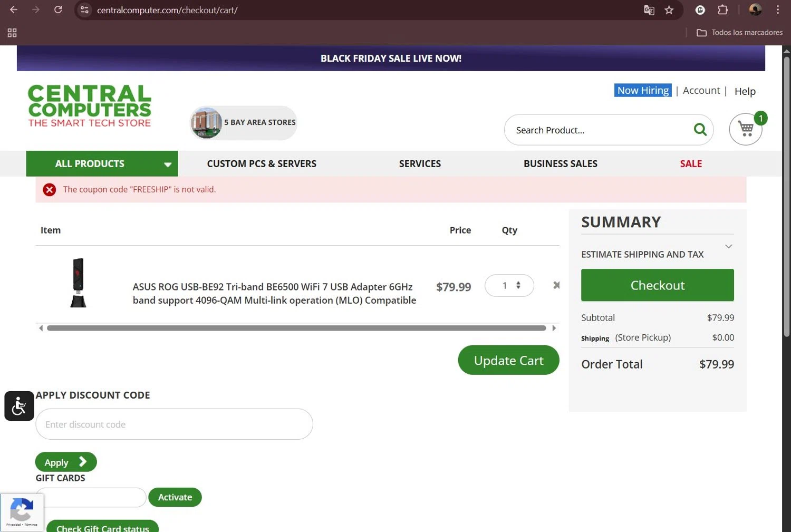Adjust quantity stepper arrows
The image size is (791, 532).
pyautogui.click(x=518, y=285)
